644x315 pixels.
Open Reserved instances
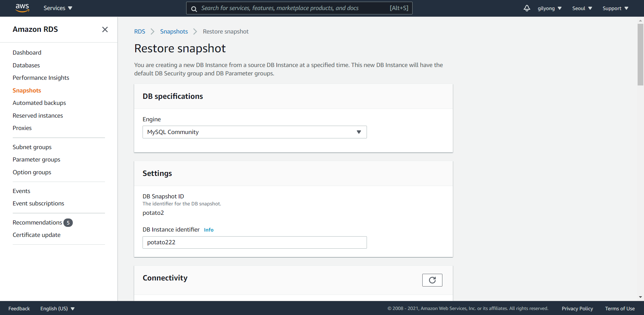tap(38, 116)
